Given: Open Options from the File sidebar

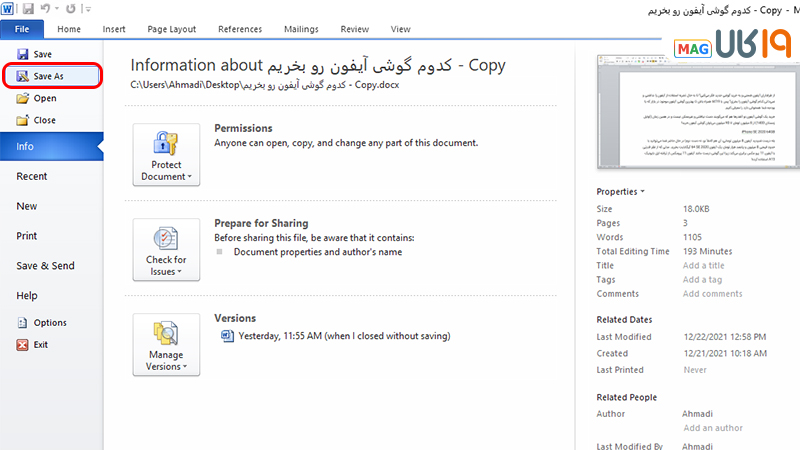Looking at the screenshot, I should (x=50, y=323).
